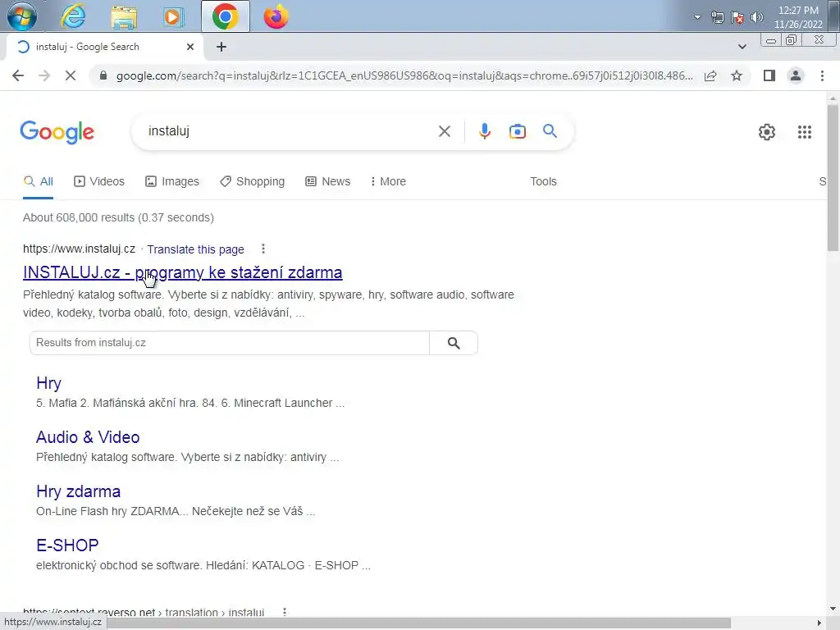Open Chrome tab search chevron
Viewport: 840px width, 630px height.
pyautogui.click(x=742, y=47)
